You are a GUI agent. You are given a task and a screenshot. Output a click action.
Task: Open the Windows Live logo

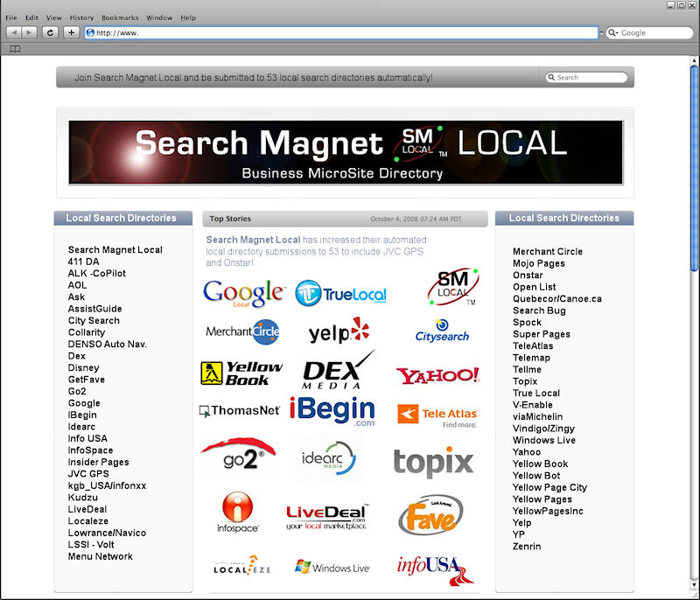click(332, 568)
